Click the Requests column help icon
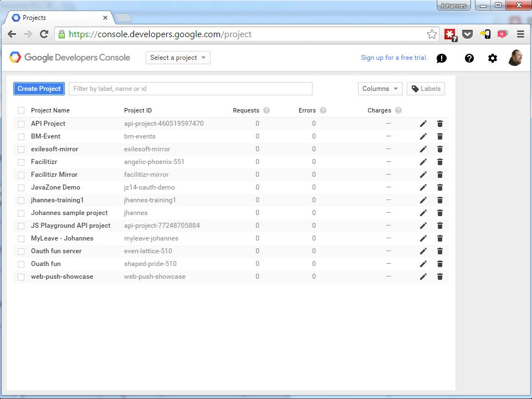 coord(267,110)
